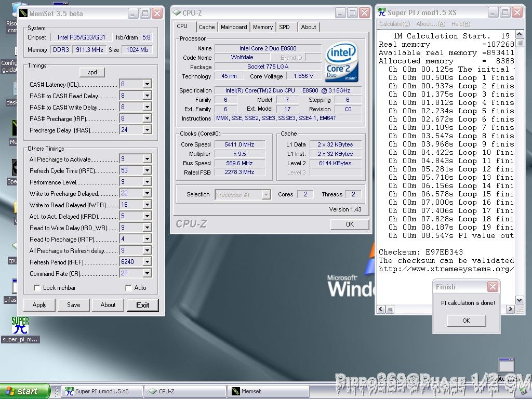Open Write to Read Delayed (tWTR) dropdown
The width and height of the screenshot is (532, 399).
[x=147, y=205]
